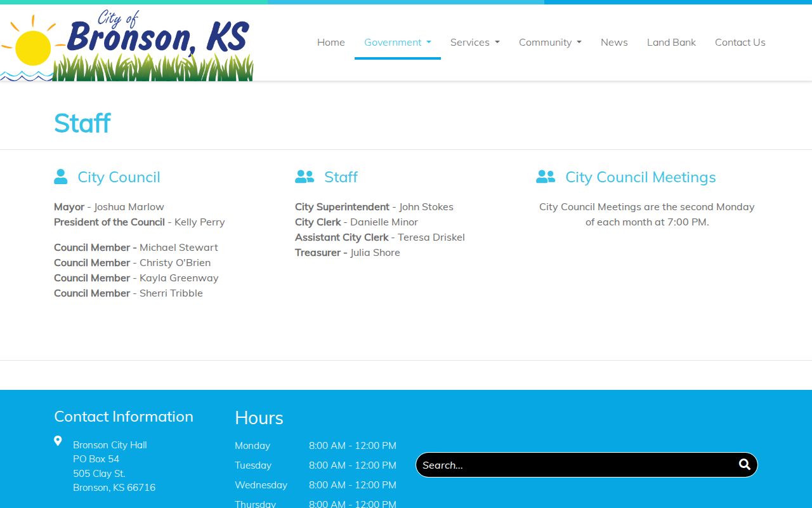Click the City of Bronson, KS logo

[127, 44]
